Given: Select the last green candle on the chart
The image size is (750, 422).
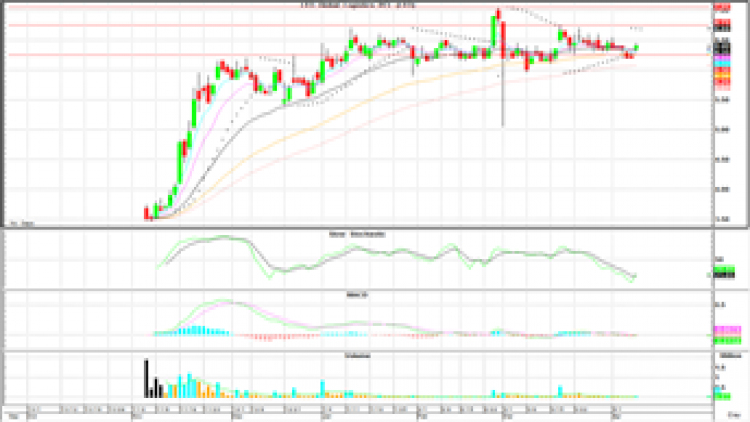Looking at the screenshot, I should 637,47.
